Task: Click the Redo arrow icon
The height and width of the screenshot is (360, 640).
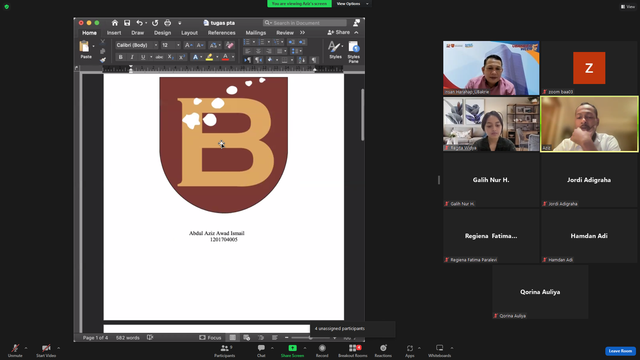Action: tap(155, 23)
